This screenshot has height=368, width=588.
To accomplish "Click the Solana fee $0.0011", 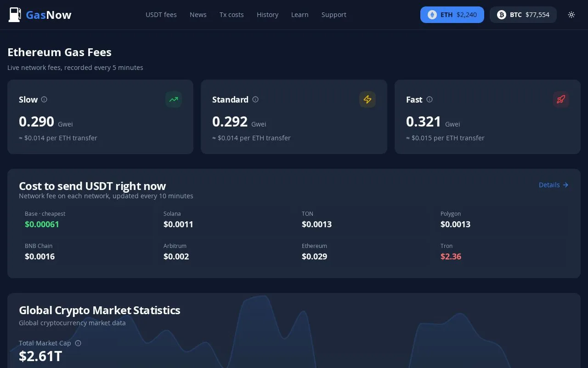I will 178,224.
